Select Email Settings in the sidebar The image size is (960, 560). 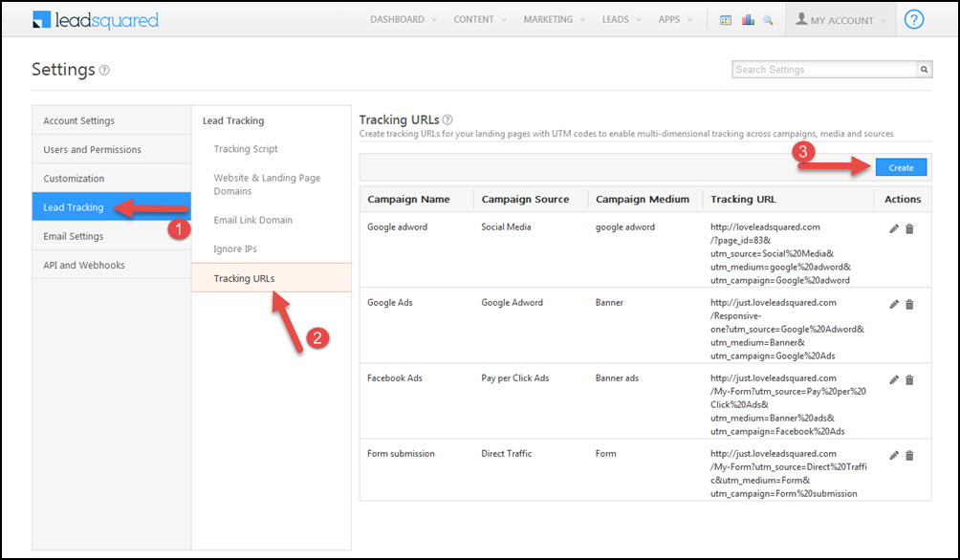coord(74,236)
